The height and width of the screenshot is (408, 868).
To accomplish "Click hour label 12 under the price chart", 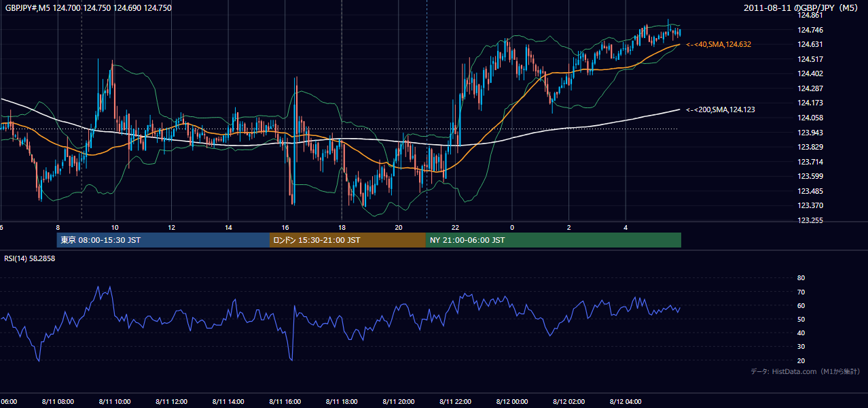I will (172, 227).
